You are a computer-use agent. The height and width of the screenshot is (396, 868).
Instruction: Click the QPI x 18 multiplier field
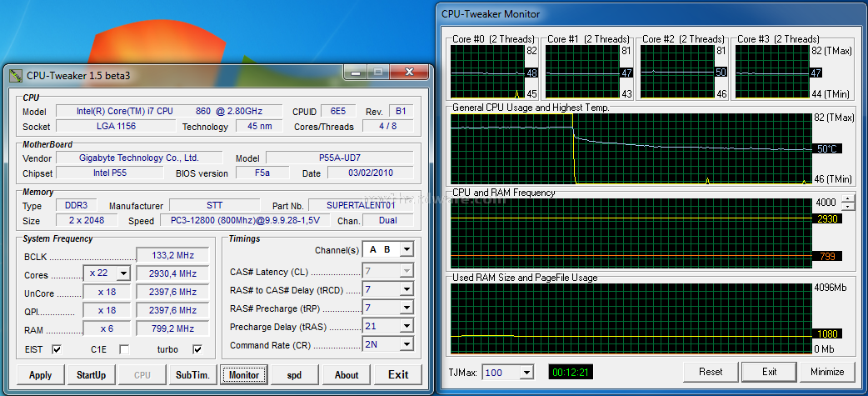[107, 310]
